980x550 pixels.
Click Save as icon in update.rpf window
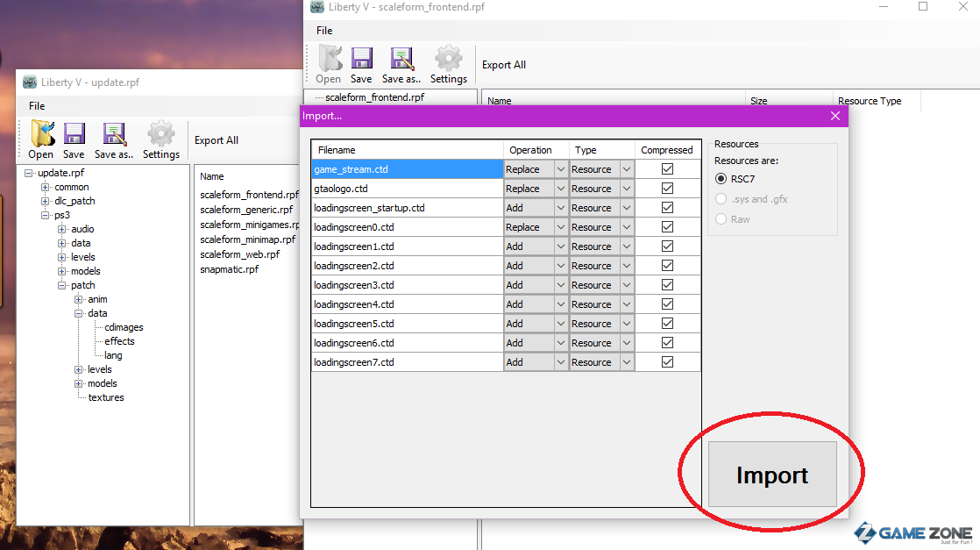(x=114, y=133)
